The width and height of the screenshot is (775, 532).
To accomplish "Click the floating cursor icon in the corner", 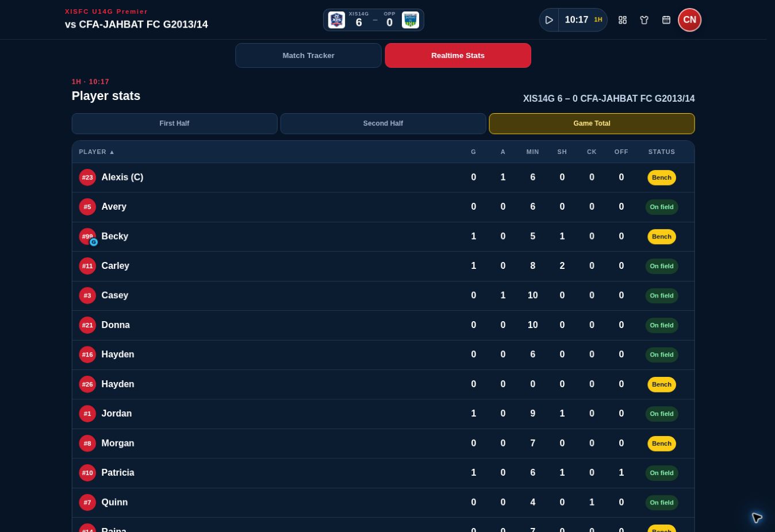I will click(757, 518).
